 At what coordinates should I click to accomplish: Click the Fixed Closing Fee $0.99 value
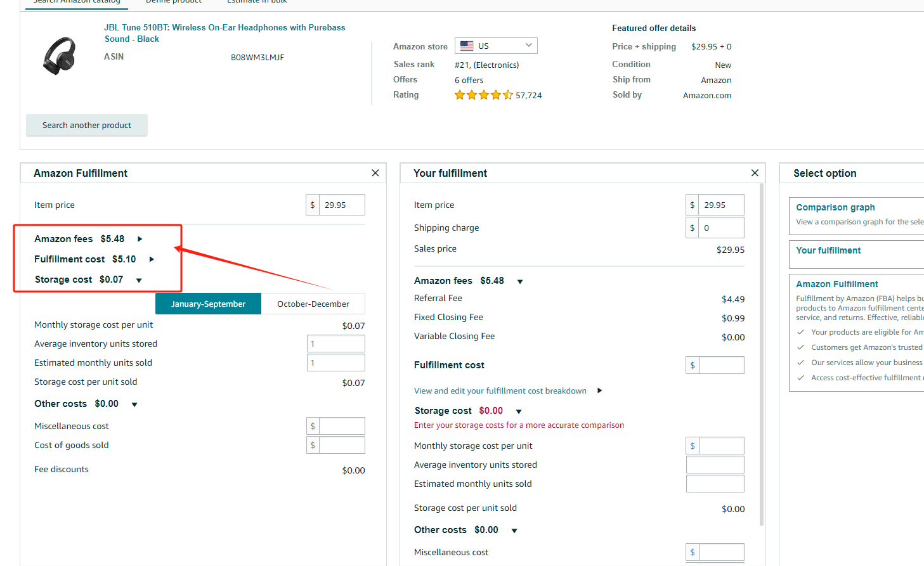[733, 318]
